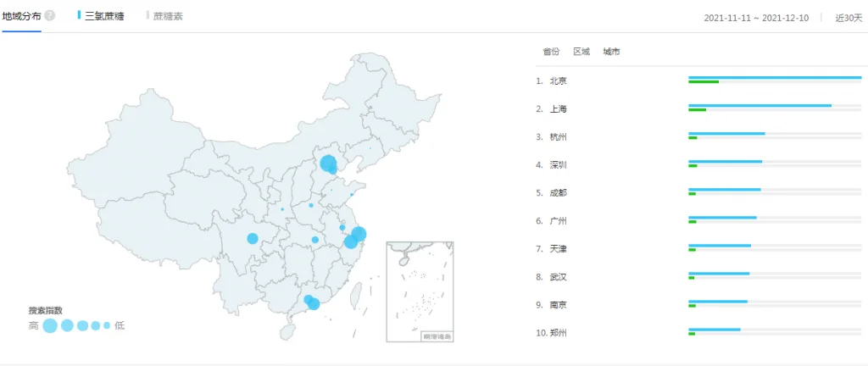
Task: Click the Chengdu bubble in Sichuan
Action: click(253, 238)
